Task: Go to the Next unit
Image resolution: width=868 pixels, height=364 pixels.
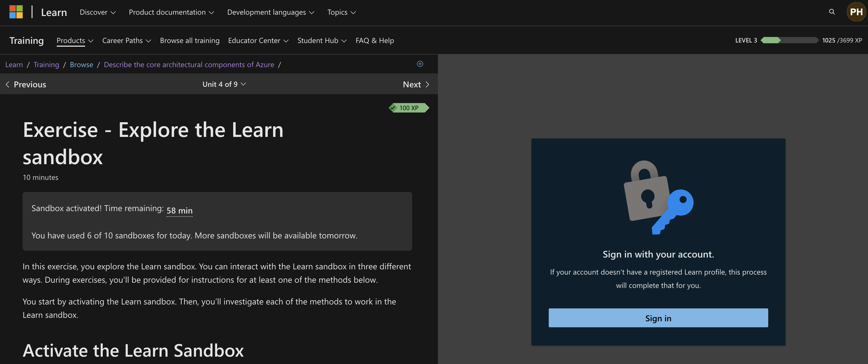Action: 416,84
